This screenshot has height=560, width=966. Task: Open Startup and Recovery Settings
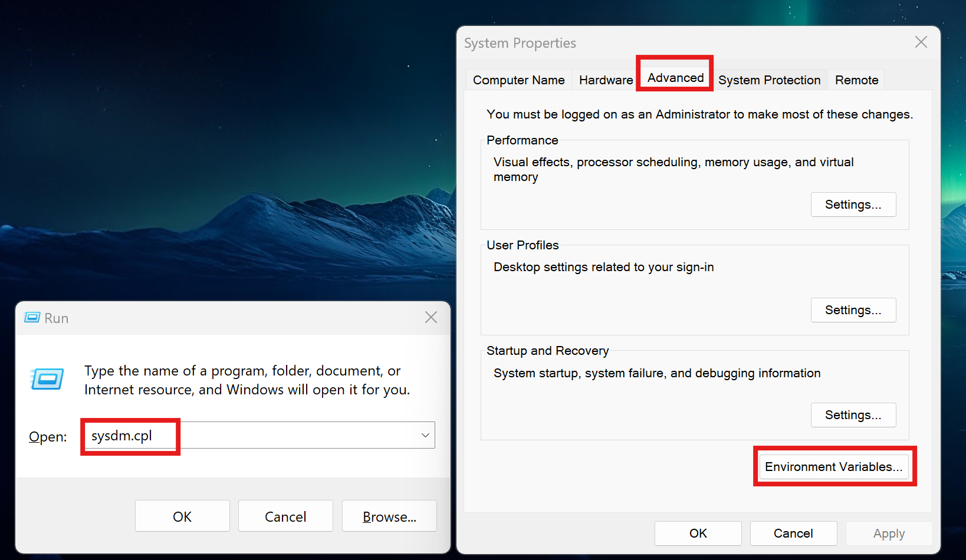click(x=853, y=414)
